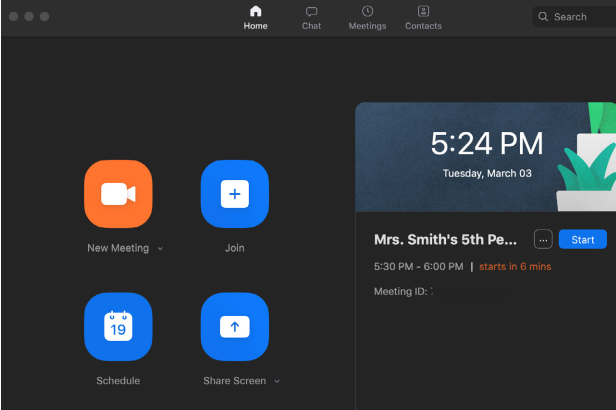Close the Zoom window
This screenshot has height=410, width=616.
14,17
